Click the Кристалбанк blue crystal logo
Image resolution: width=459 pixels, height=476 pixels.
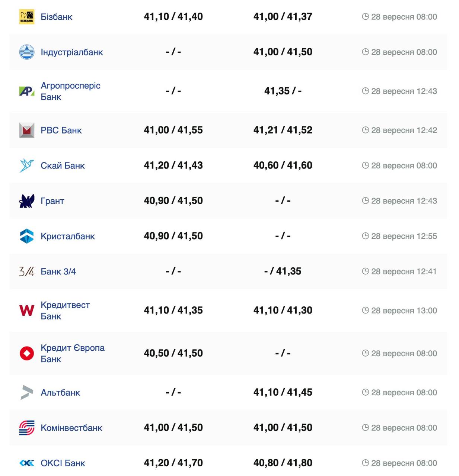(27, 236)
